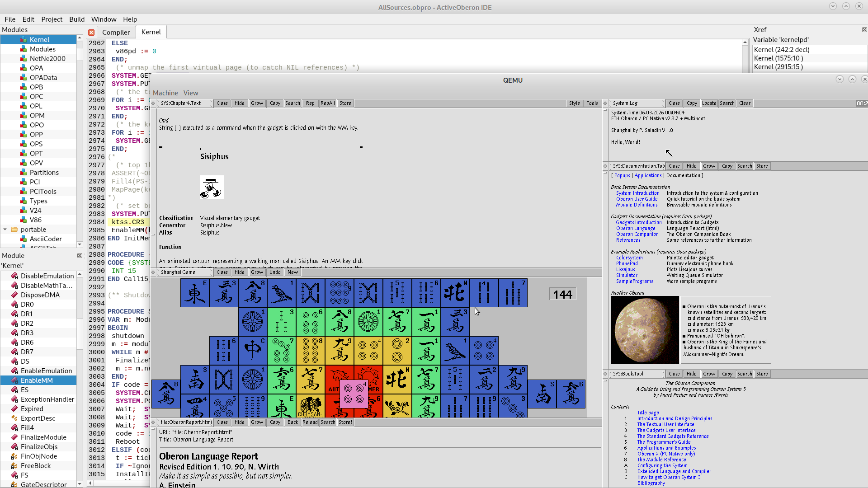Click the EnableMM module icon in Modules list
This screenshot has height=488, width=868.
click(x=14, y=380)
